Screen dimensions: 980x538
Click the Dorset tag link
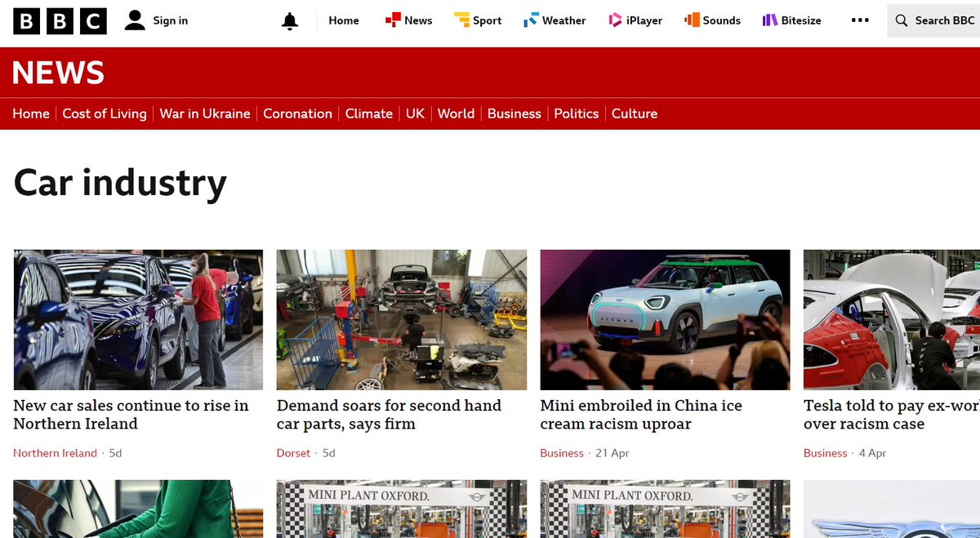(294, 453)
